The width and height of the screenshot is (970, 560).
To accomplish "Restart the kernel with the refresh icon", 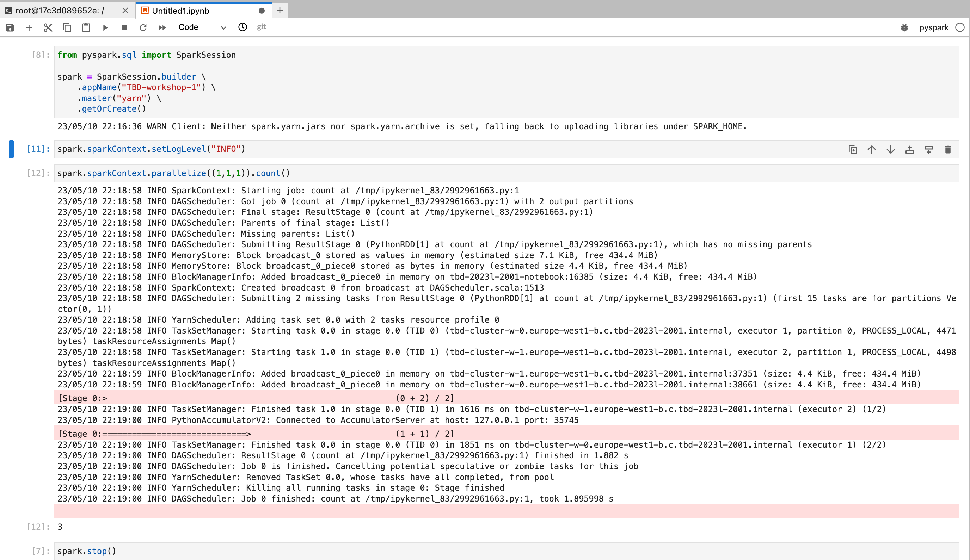I will (143, 27).
